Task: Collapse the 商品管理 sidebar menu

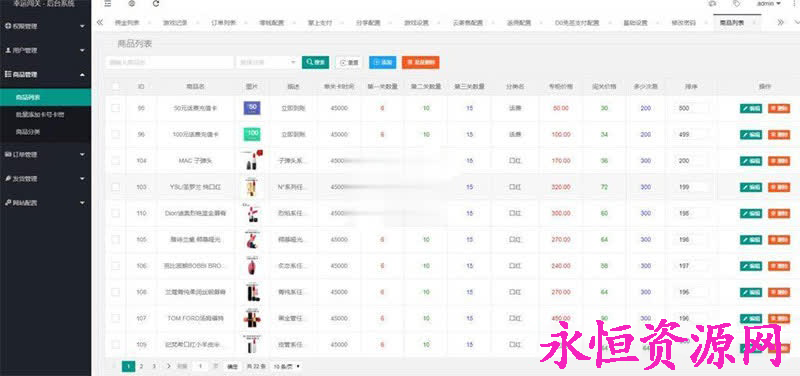Action: click(45, 74)
